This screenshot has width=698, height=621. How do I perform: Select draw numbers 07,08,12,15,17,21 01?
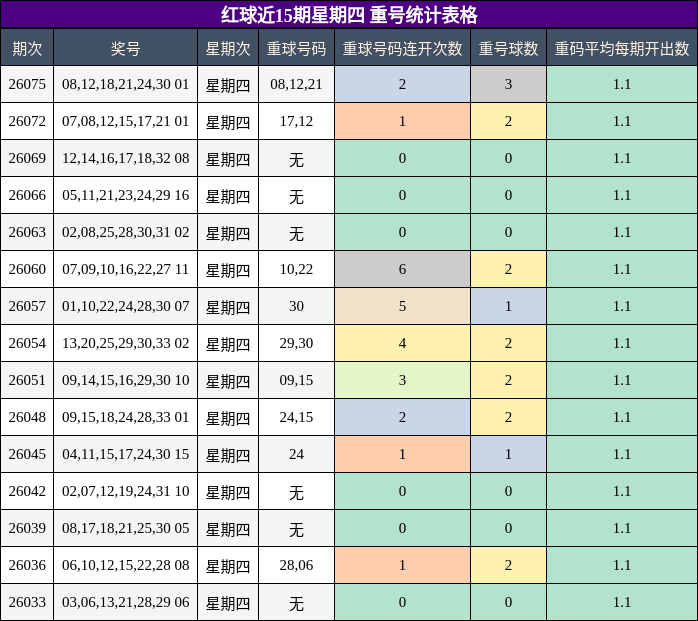[x=126, y=121]
